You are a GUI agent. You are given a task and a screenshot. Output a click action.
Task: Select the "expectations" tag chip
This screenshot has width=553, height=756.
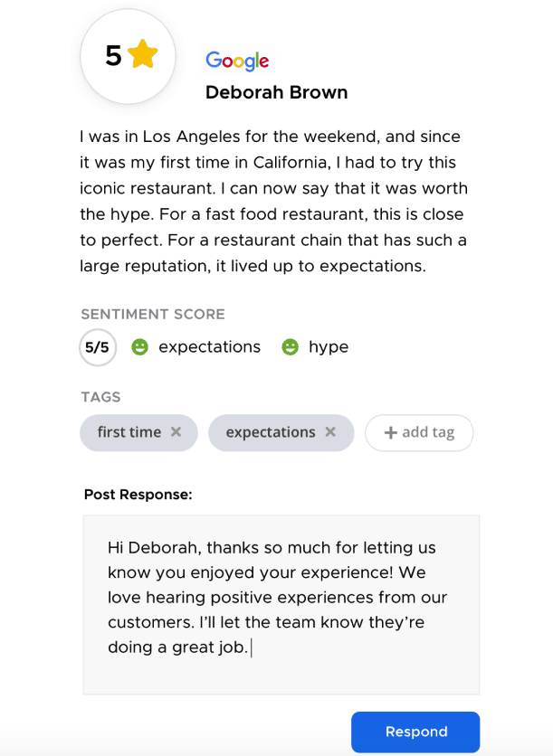(270, 432)
